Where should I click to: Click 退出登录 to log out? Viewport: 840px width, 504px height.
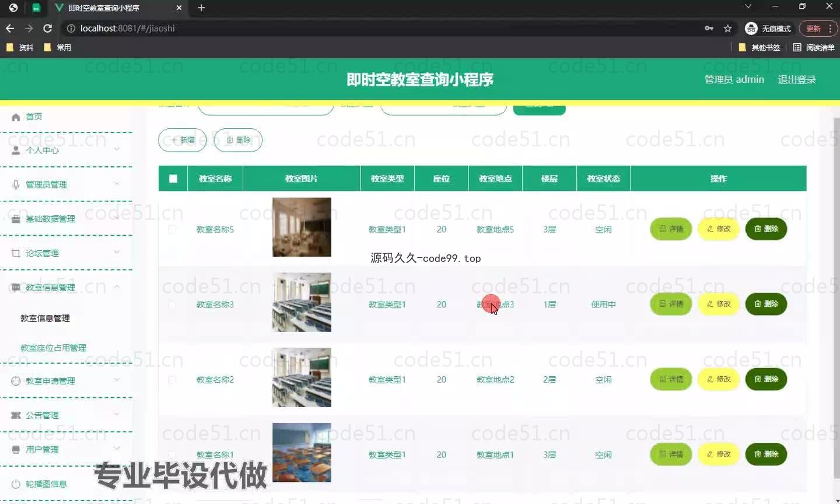[797, 79]
